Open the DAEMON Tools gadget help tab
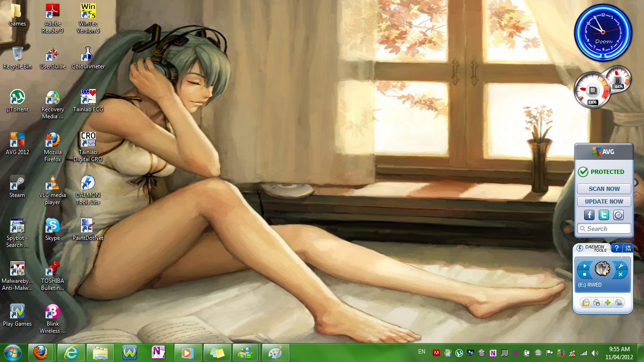Screen dimensions: 644x362 point(616,248)
